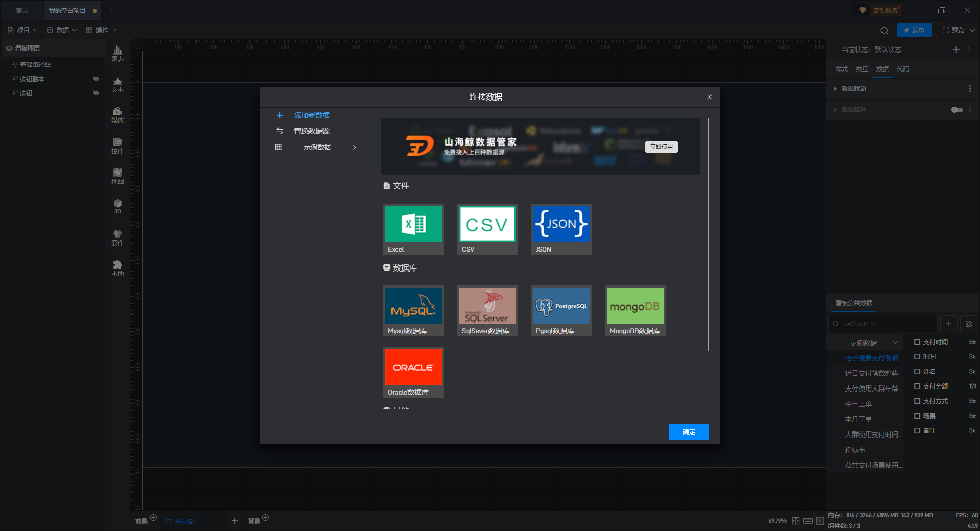Viewport: 980px width, 531px height.
Task: Toggle visibility of 按钮 layer
Action: (95, 93)
